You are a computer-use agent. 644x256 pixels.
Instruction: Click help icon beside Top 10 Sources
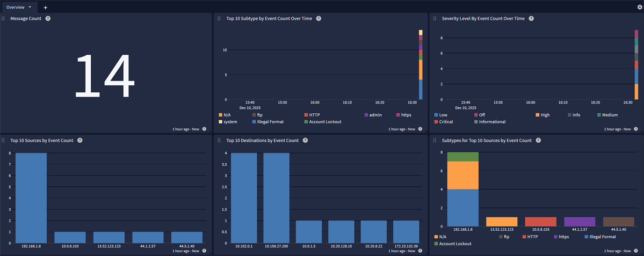[x=79, y=140]
